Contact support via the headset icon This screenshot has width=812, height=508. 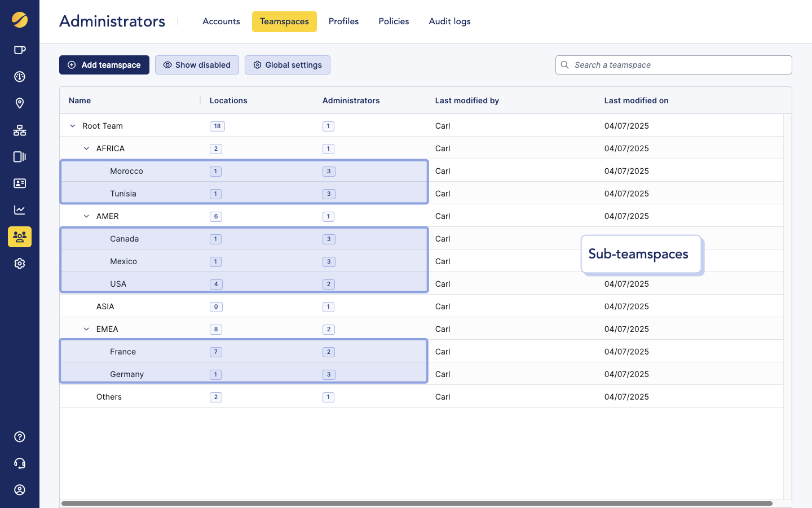click(x=20, y=463)
